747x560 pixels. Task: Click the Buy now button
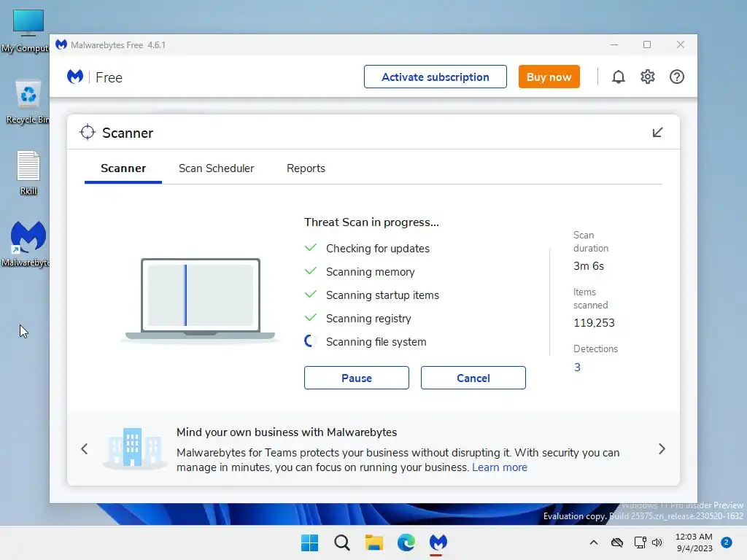(x=549, y=77)
